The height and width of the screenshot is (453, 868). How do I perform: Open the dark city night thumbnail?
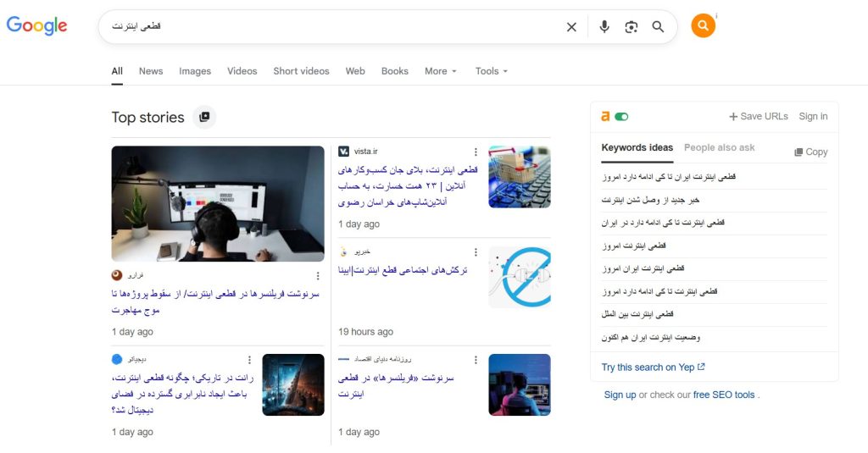point(293,385)
